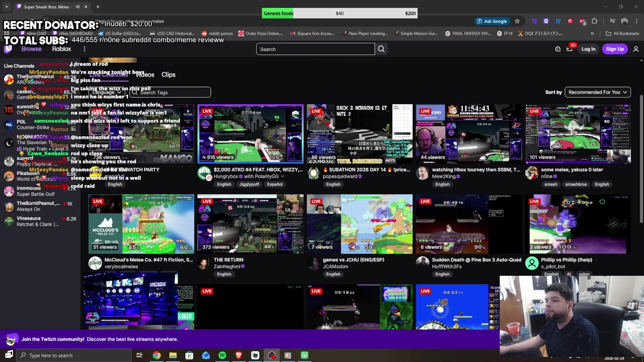
Task: Open the Browse page
Action: click(x=31, y=49)
